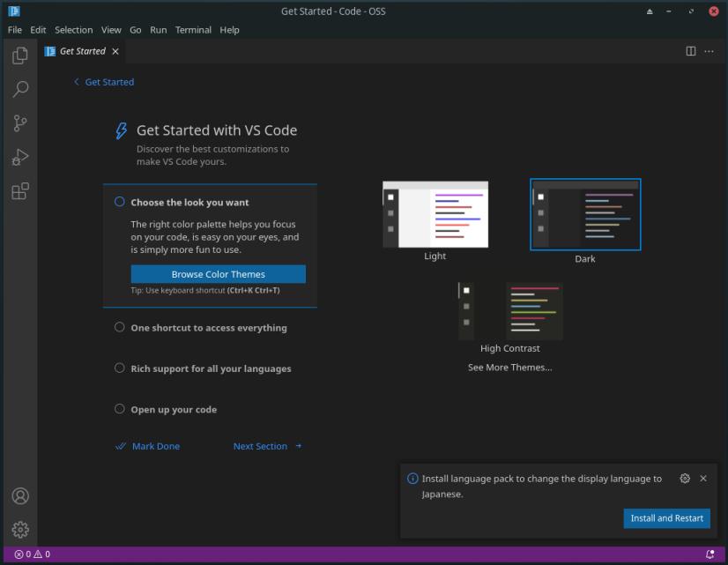Open the Selection menu
The image size is (728, 565).
(73, 30)
